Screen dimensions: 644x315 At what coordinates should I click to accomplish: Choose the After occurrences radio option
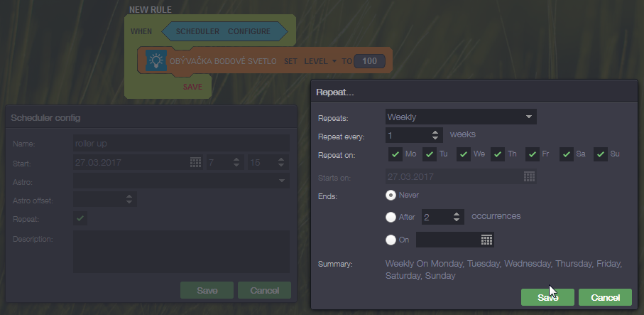[391, 217]
